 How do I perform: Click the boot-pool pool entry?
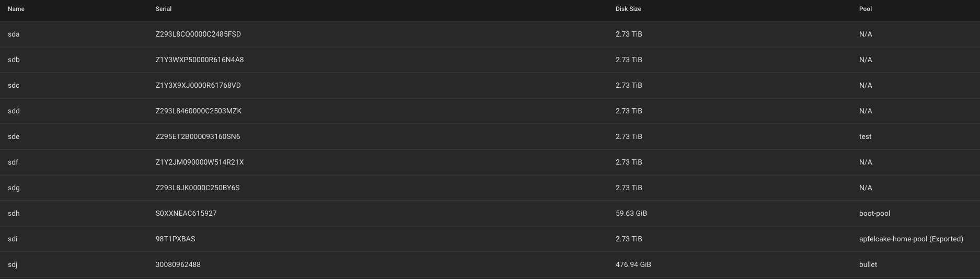click(874, 213)
